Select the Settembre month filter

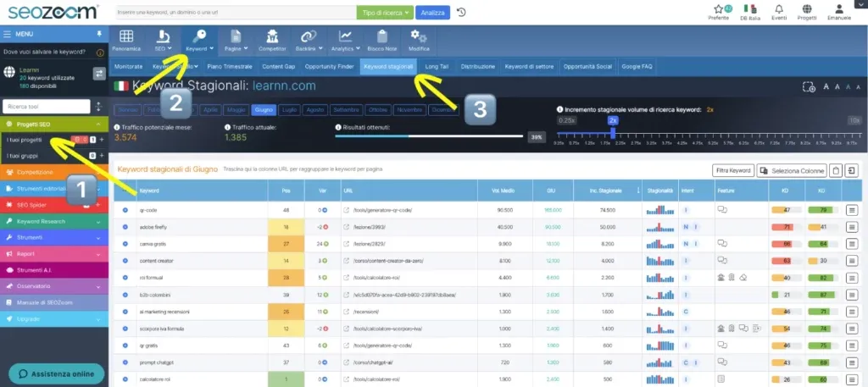347,110
